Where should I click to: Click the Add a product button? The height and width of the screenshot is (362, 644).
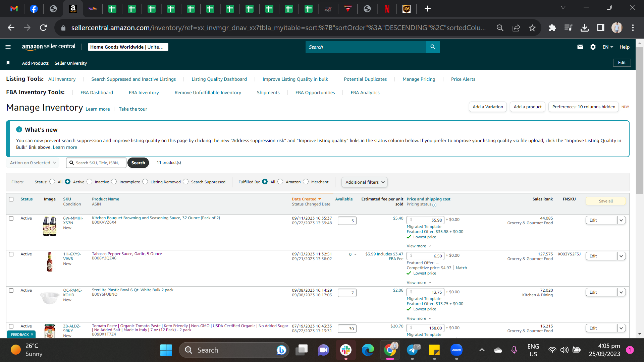point(528,107)
